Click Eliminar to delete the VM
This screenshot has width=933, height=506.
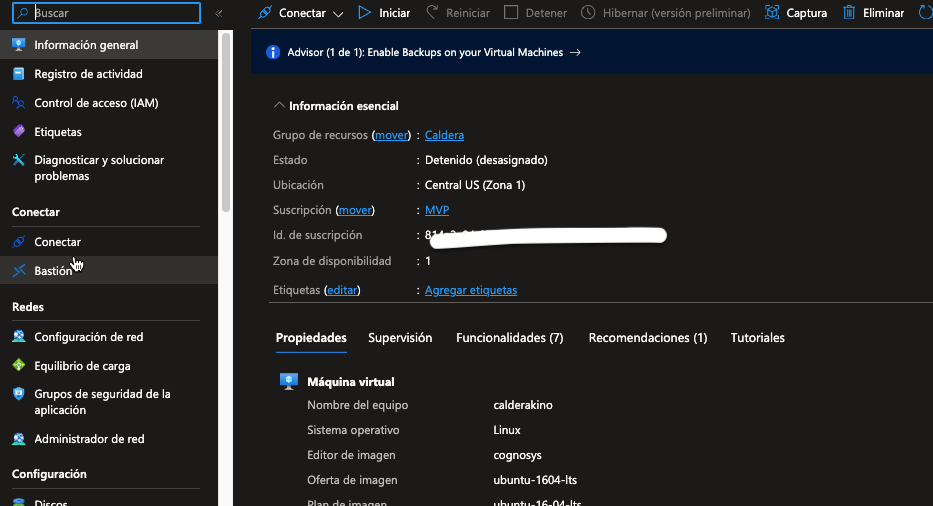pos(873,13)
